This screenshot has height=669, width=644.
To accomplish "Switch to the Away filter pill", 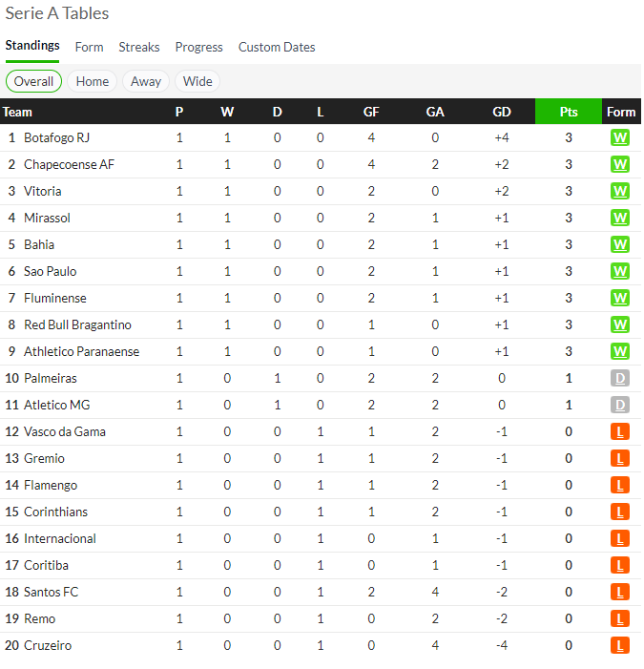I will pyautogui.click(x=146, y=81).
